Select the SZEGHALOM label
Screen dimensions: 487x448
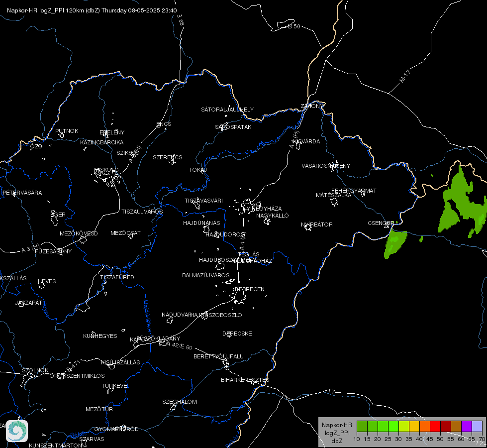click(180, 402)
